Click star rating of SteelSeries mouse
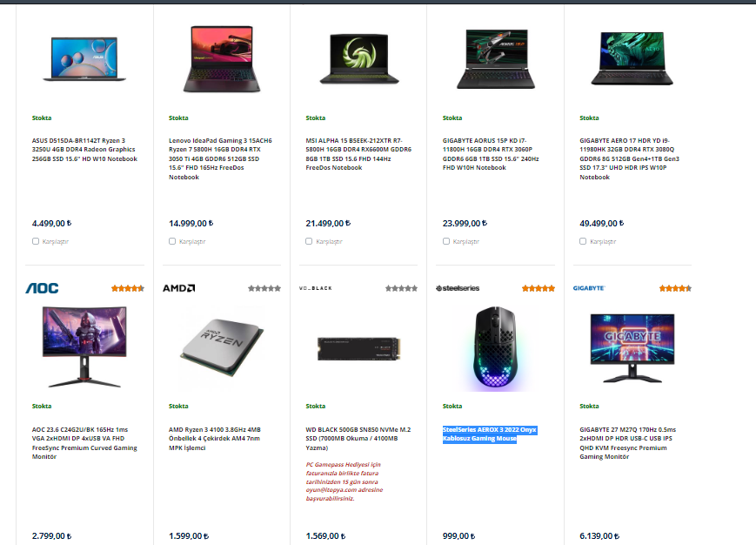756x545 pixels. pos(538,288)
